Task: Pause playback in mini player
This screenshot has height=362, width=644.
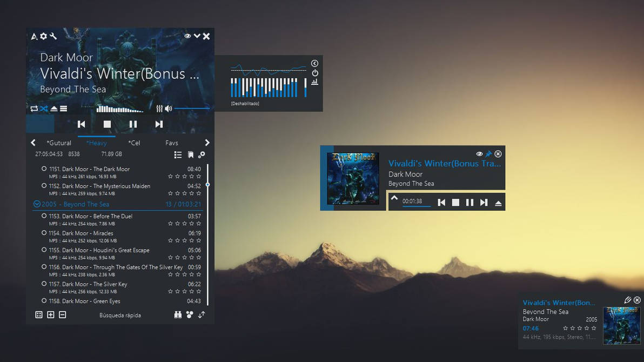Action: pos(469,202)
